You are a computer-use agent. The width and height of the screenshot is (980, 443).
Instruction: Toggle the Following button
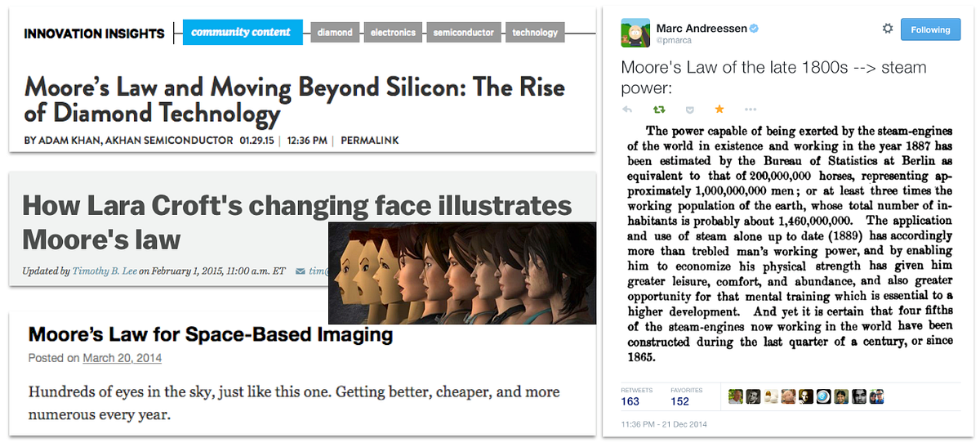coord(931,29)
